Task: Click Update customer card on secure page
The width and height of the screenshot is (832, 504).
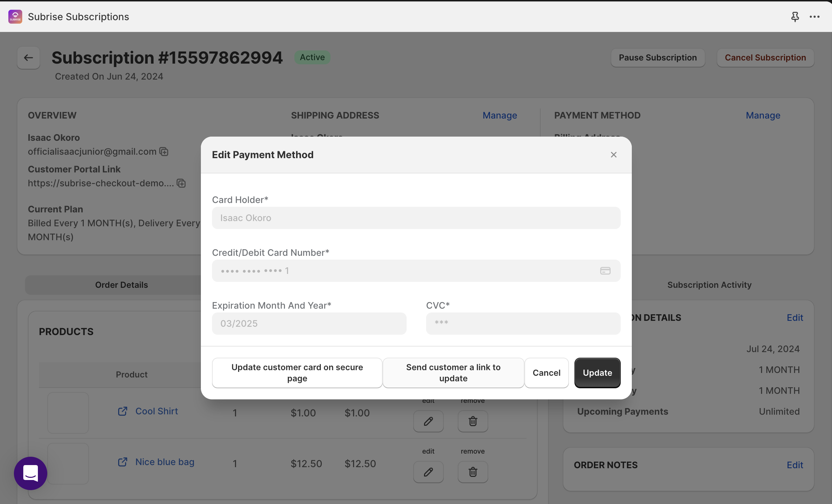Action: [297, 373]
